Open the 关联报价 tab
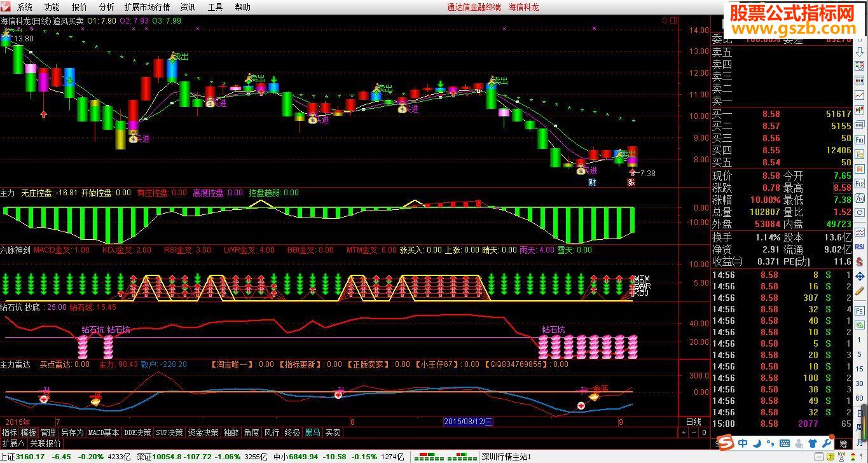The width and height of the screenshot is (868, 463). (x=45, y=443)
